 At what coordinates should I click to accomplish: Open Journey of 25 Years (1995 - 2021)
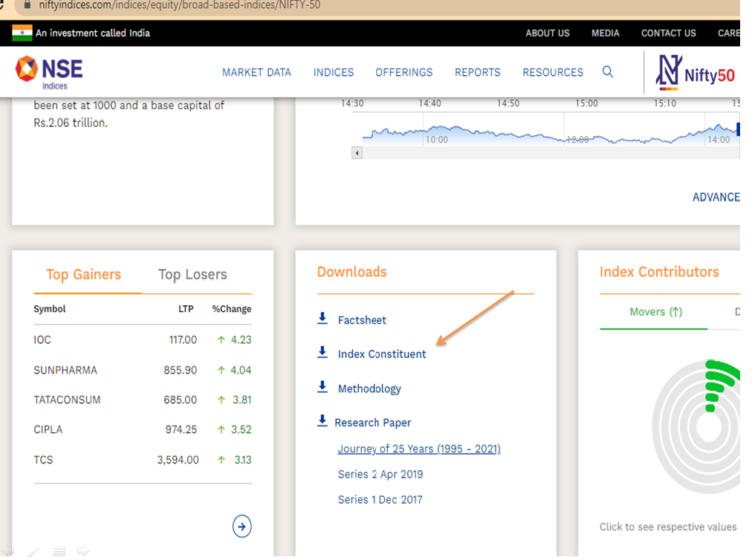(x=419, y=449)
